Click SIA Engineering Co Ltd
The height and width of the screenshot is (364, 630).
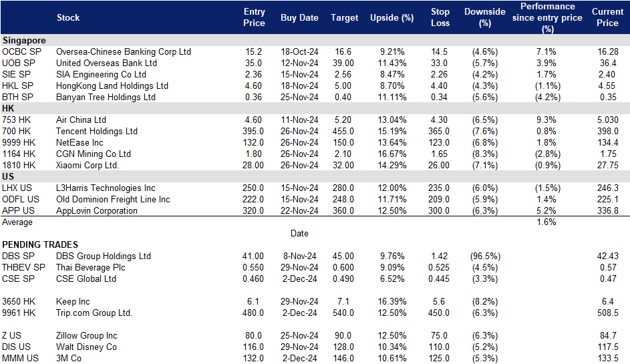point(102,75)
